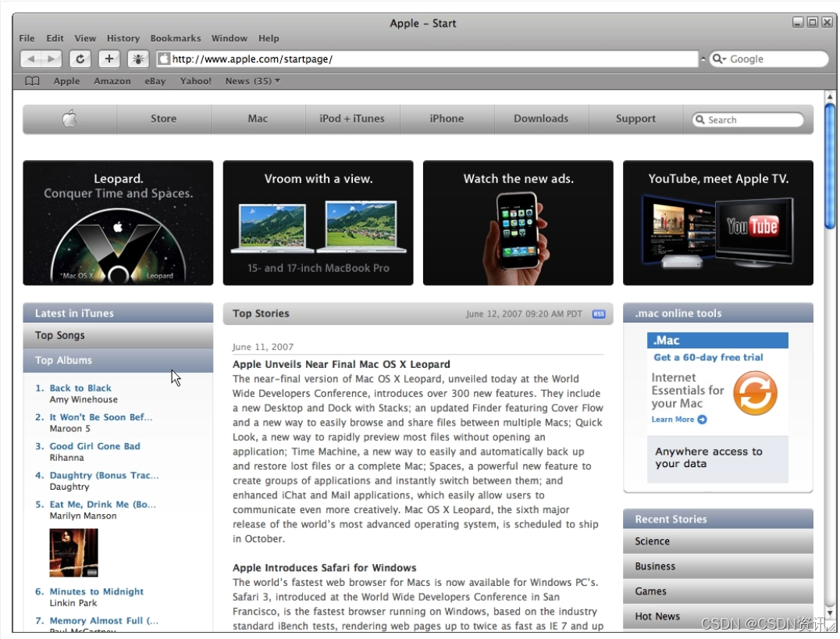This screenshot has height=639, width=840.
Task: Open the History menu
Action: [123, 38]
